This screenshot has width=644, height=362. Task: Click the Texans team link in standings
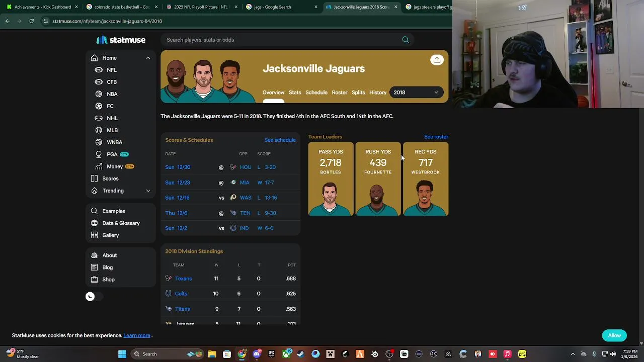(x=183, y=279)
